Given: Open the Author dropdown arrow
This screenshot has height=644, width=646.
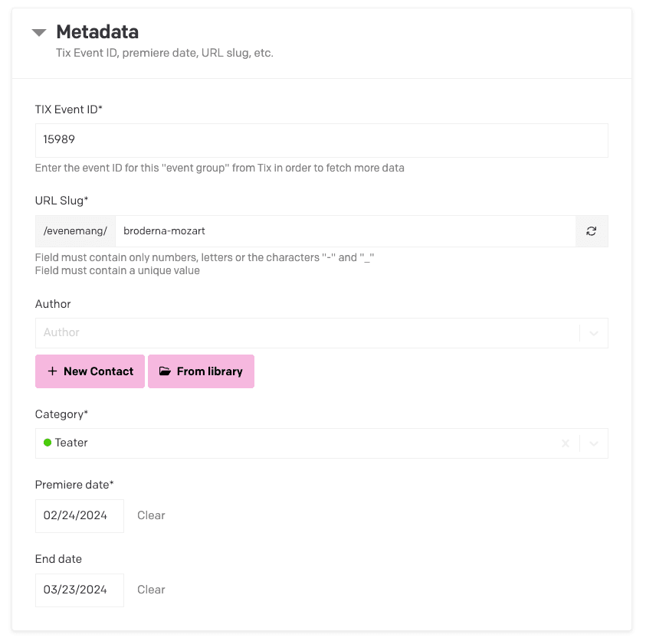Looking at the screenshot, I should [x=594, y=333].
